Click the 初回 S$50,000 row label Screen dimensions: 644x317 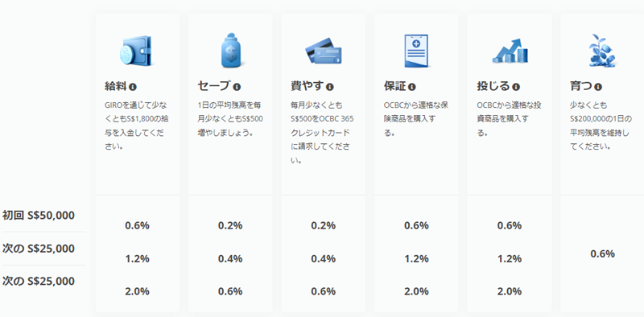(39, 215)
